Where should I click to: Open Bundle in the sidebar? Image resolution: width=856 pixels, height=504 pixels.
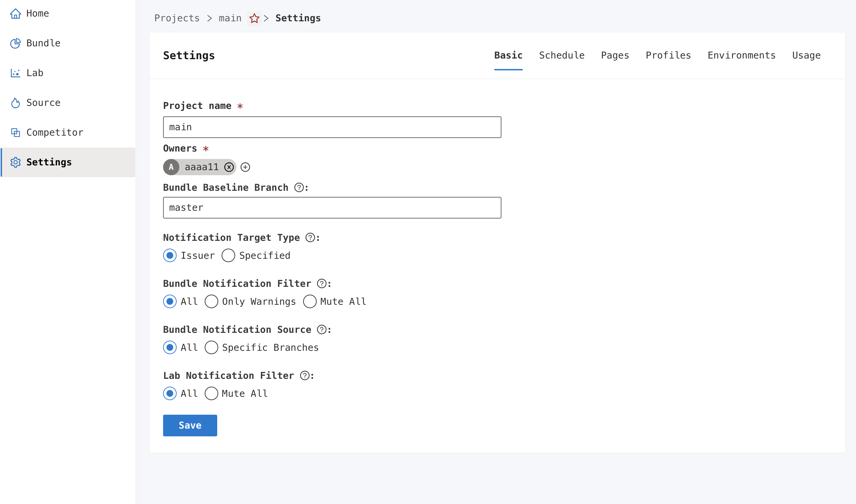(68, 43)
